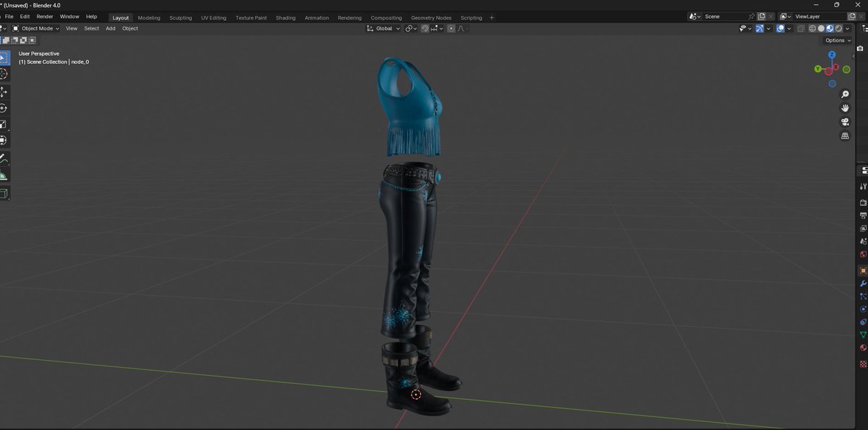This screenshot has height=430, width=868.
Task: Select the Transform tool
Action: [x=4, y=139]
